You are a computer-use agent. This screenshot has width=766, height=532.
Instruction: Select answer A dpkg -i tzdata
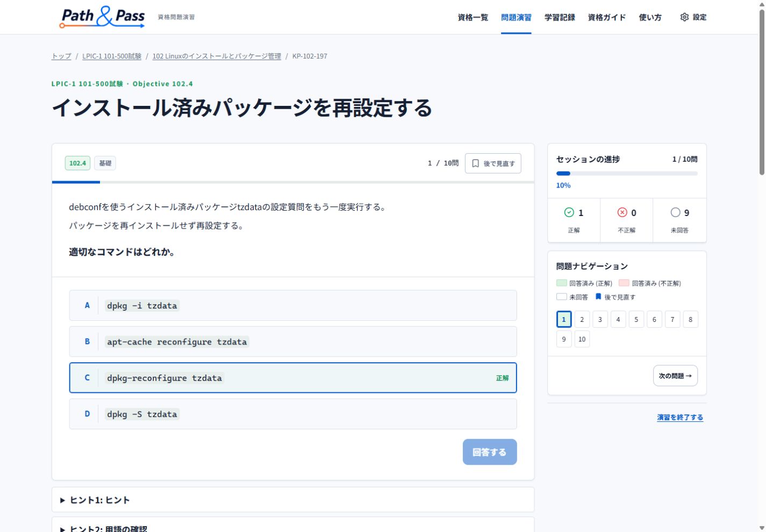tap(293, 305)
